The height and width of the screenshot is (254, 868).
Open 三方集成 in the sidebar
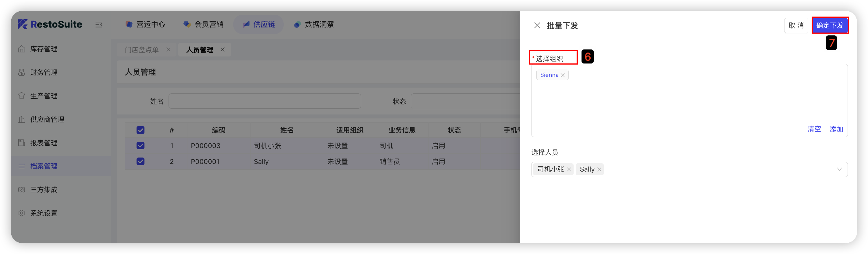click(x=44, y=190)
